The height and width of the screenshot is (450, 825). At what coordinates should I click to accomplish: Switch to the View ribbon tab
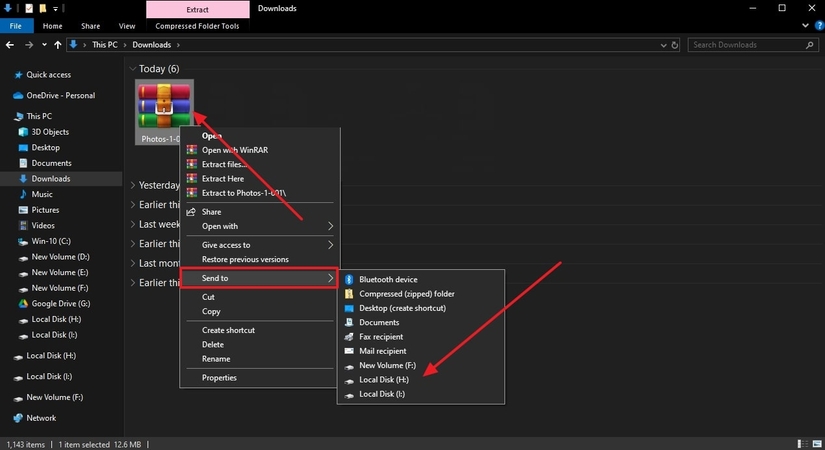point(127,26)
